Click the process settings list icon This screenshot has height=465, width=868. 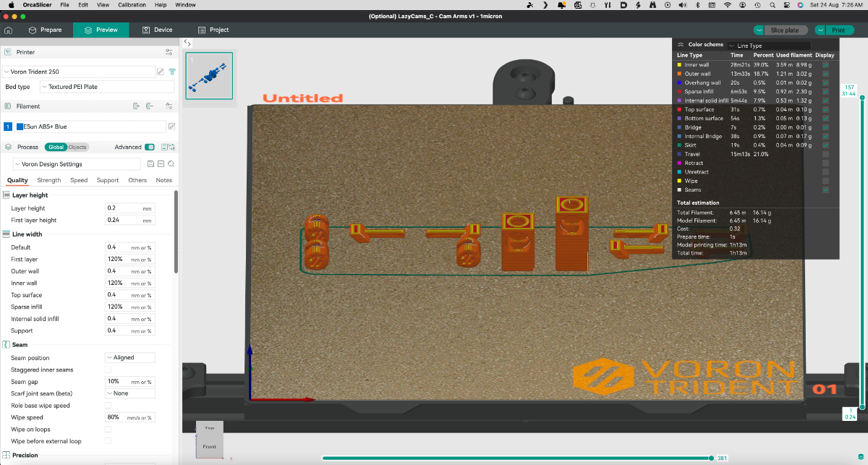coord(165,147)
